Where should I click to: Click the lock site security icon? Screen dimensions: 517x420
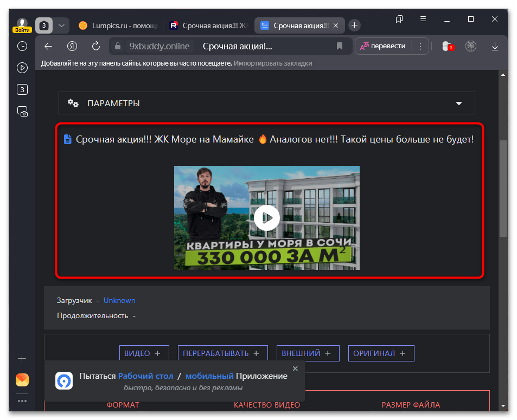coord(117,47)
